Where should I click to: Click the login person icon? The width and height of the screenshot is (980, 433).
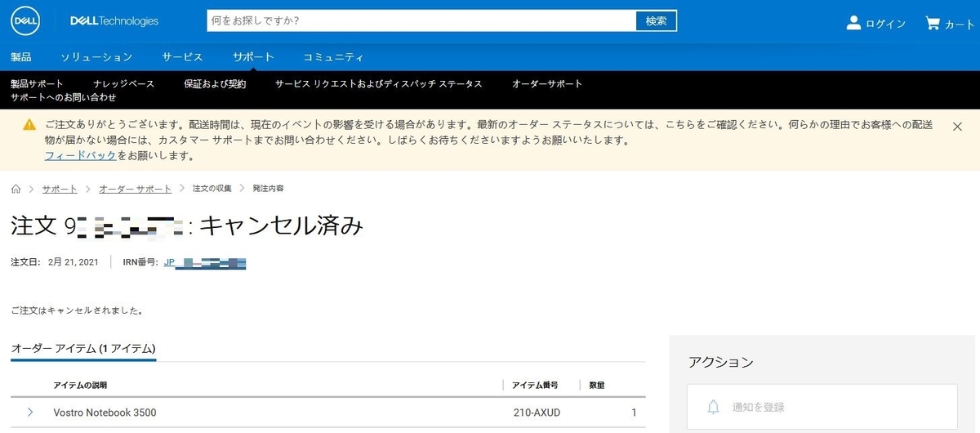pyautogui.click(x=854, y=23)
